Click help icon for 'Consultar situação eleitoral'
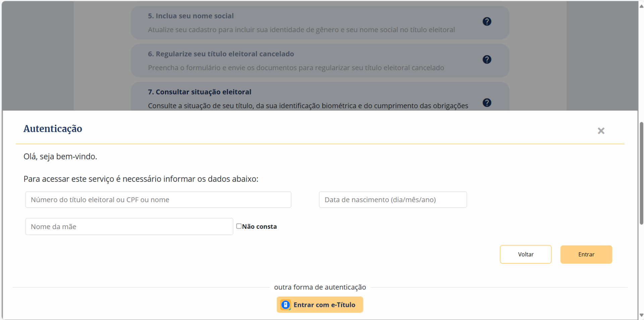The image size is (644, 320). [487, 103]
